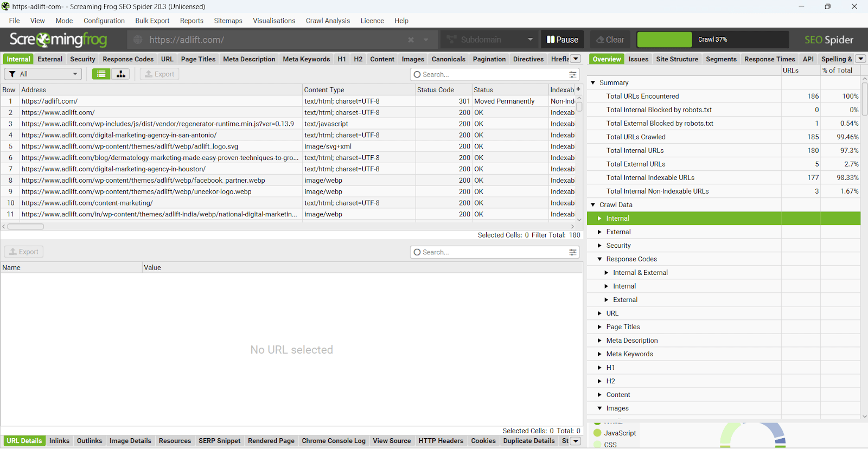Screen dimensions: 868x449
Task: Open the Configuration menu
Action: pyautogui.click(x=104, y=21)
